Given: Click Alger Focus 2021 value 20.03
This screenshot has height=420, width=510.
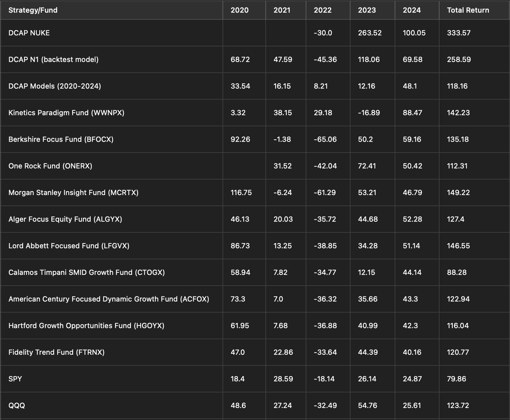Looking at the screenshot, I should (x=283, y=219).
